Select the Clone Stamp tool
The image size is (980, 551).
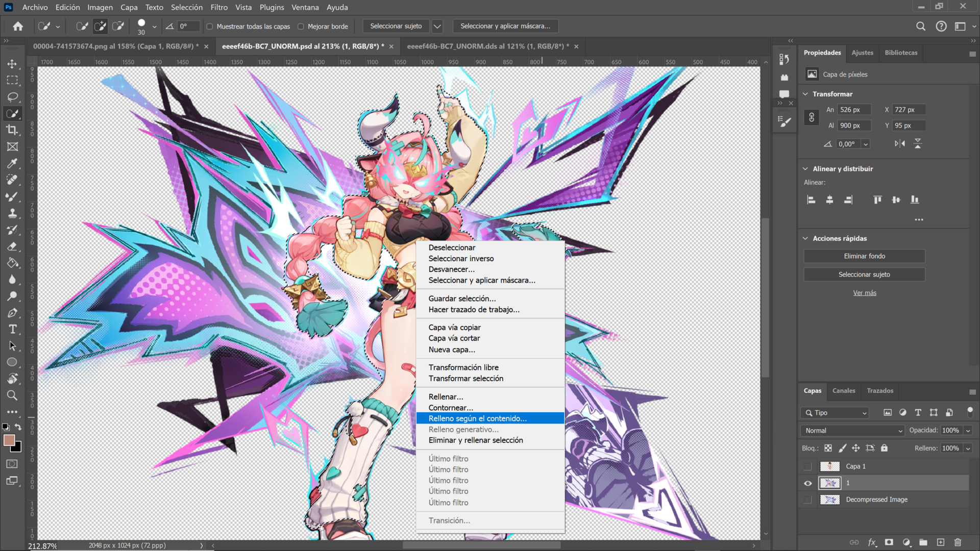pos(12,213)
